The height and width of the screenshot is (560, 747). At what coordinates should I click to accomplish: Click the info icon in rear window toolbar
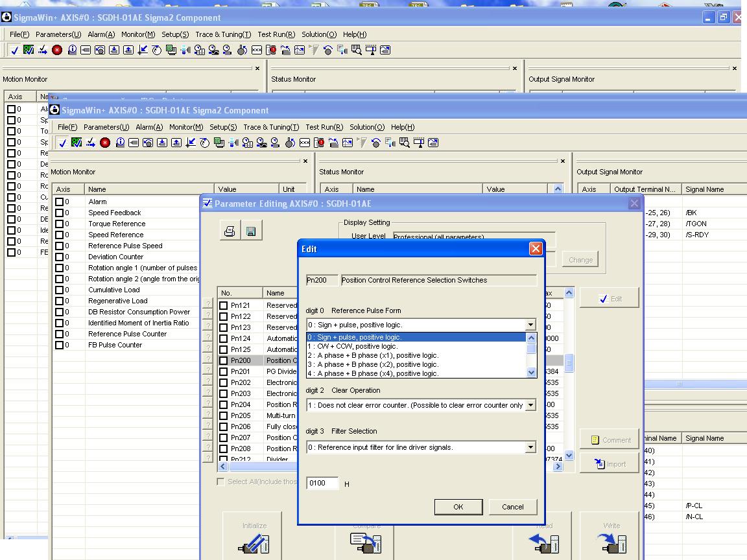72,49
